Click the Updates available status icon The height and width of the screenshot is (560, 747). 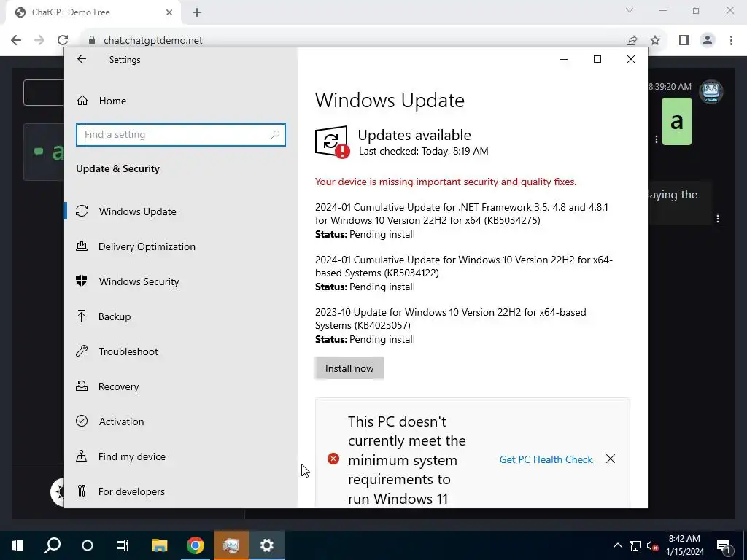[x=332, y=142]
